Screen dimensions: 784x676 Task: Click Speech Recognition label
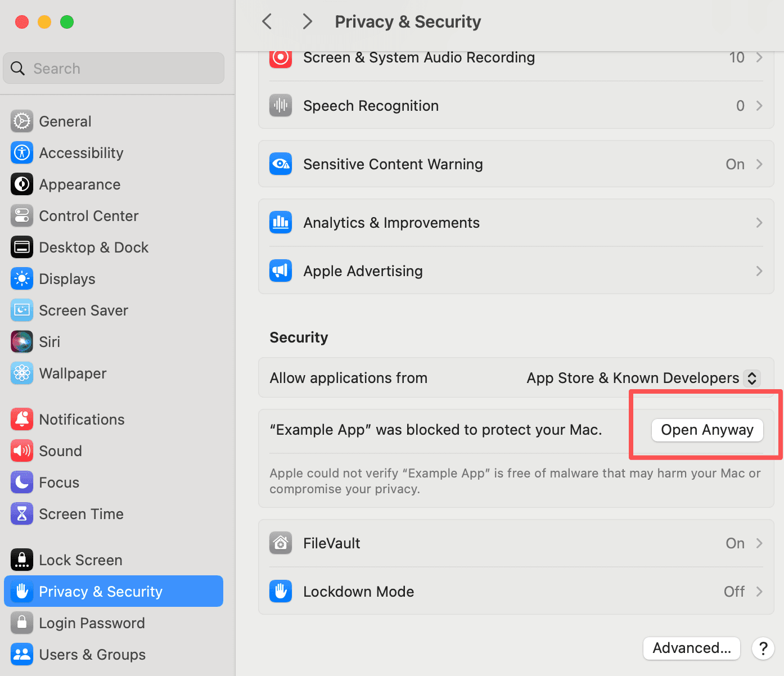click(x=371, y=106)
